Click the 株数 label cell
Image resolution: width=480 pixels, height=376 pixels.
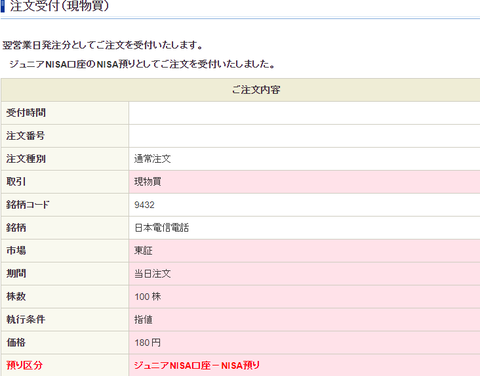65,297
